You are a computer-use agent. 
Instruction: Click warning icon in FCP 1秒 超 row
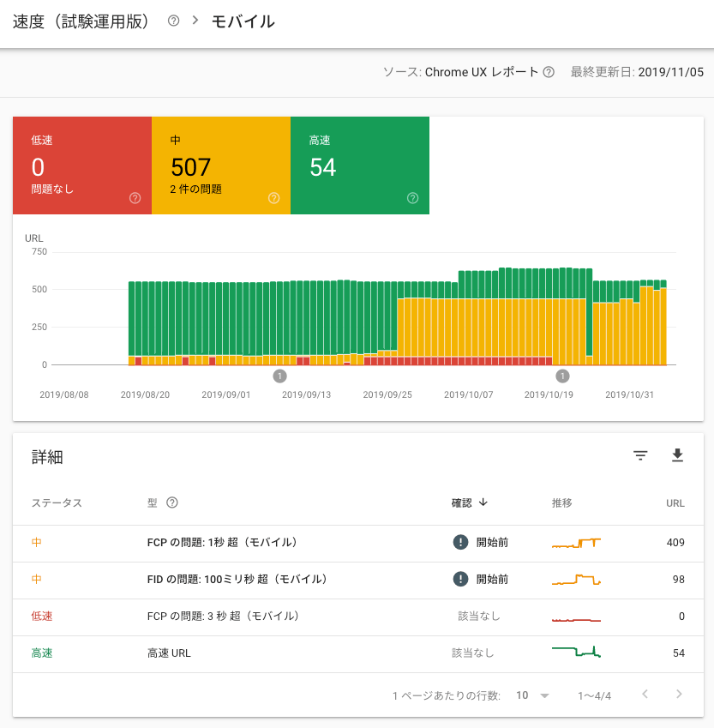(x=460, y=542)
